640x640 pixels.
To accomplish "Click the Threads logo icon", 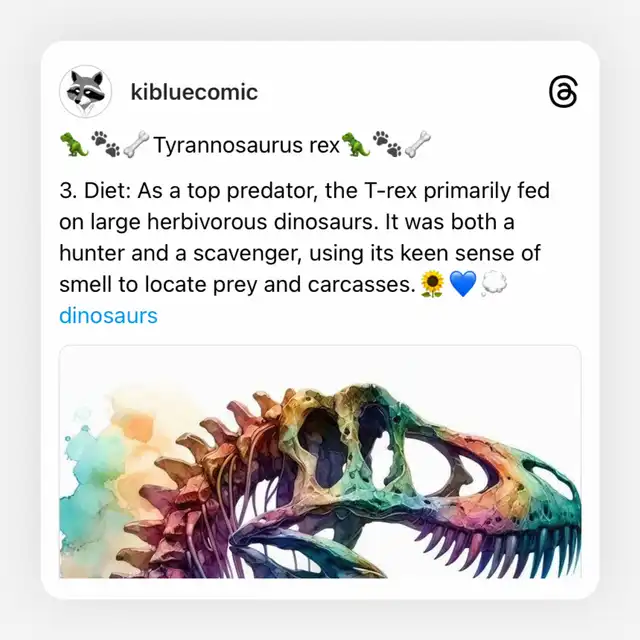I will pyautogui.click(x=563, y=91).
